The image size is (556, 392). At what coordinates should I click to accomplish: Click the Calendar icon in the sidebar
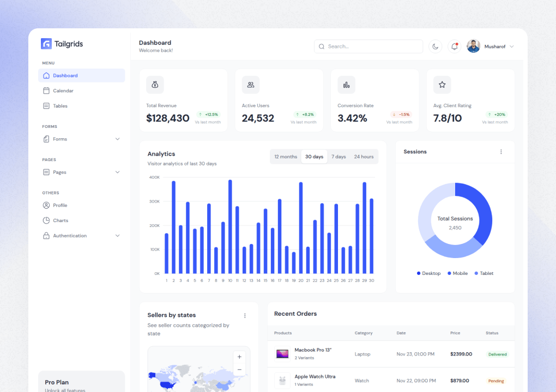click(47, 90)
